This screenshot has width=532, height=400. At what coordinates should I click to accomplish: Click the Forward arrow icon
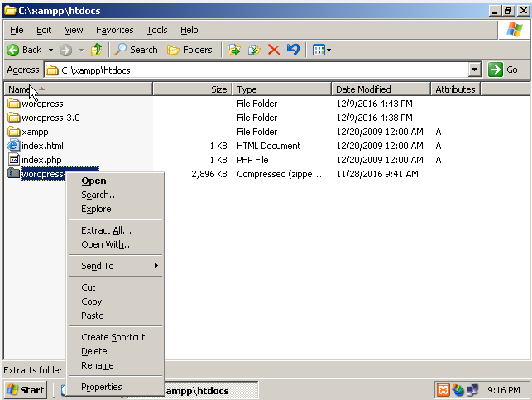click(65, 51)
